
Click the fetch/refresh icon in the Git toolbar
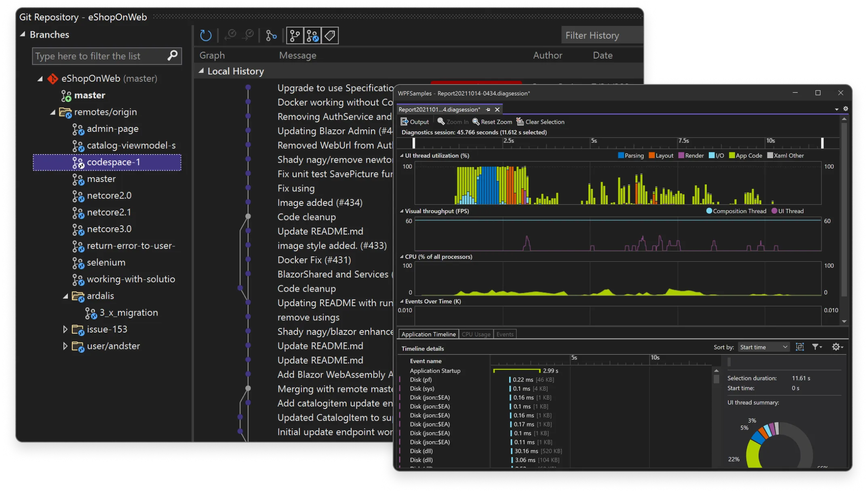point(206,36)
